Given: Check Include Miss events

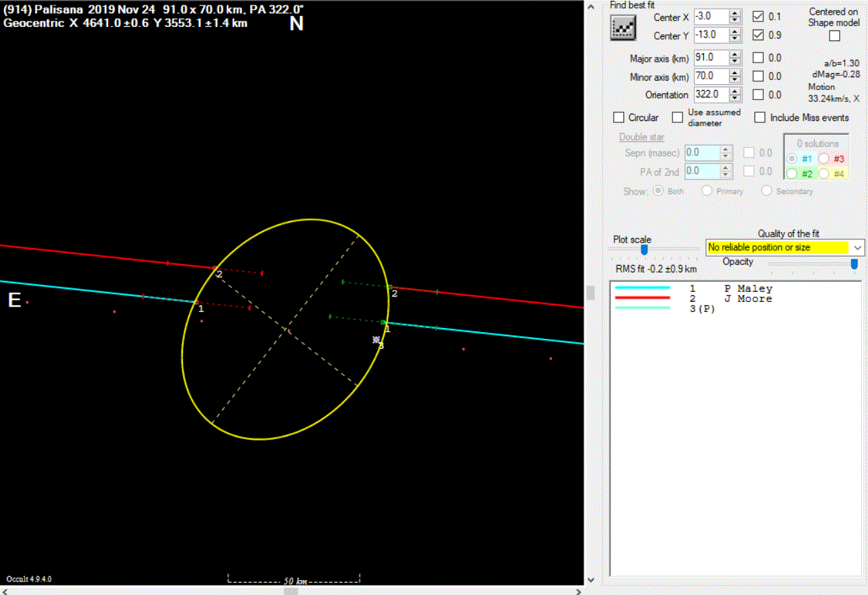Looking at the screenshot, I should tap(760, 117).
